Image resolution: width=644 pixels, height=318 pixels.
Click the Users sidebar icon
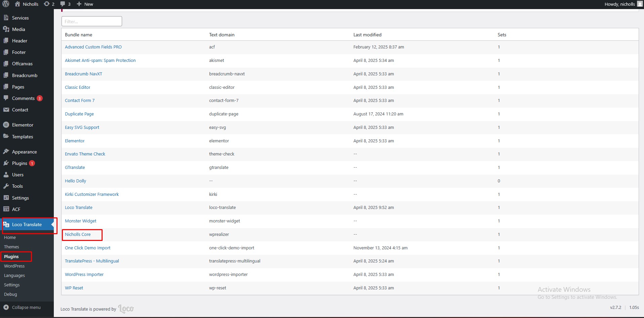pyautogui.click(x=6, y=175)
